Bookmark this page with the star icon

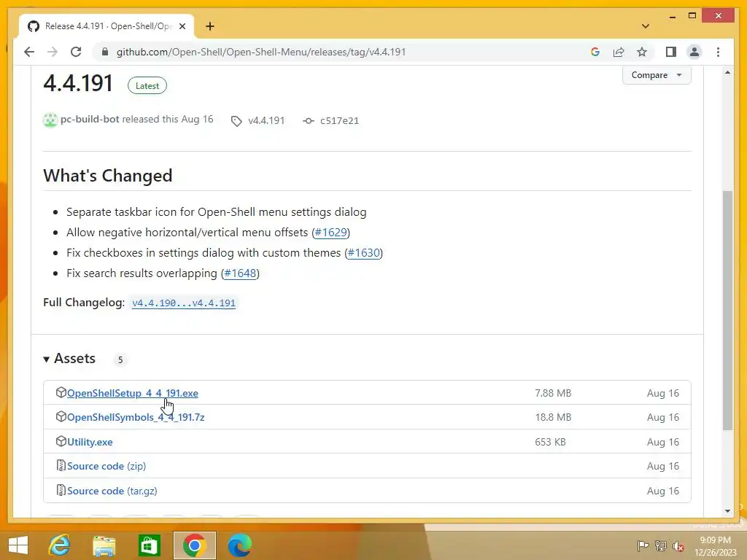(x=642, y=52)
